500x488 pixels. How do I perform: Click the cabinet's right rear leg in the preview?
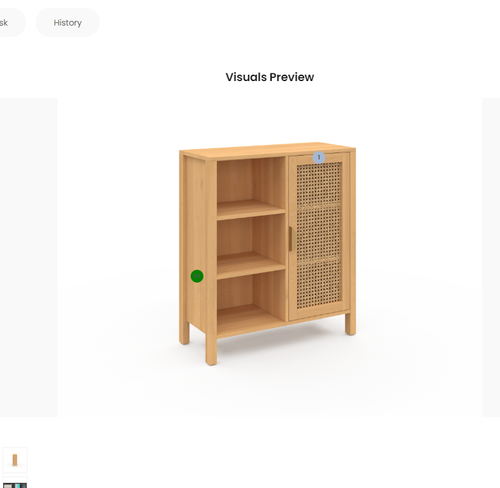tap(350, 323)
